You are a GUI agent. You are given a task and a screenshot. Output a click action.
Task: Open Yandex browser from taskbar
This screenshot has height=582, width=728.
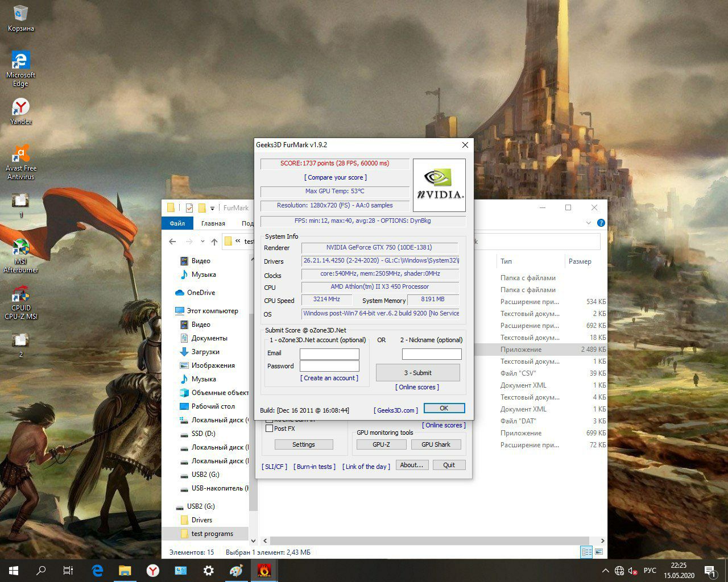point(153,571)
